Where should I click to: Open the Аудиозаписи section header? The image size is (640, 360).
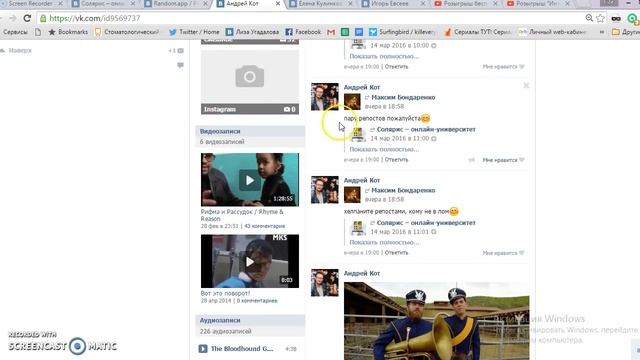[250, 320]
